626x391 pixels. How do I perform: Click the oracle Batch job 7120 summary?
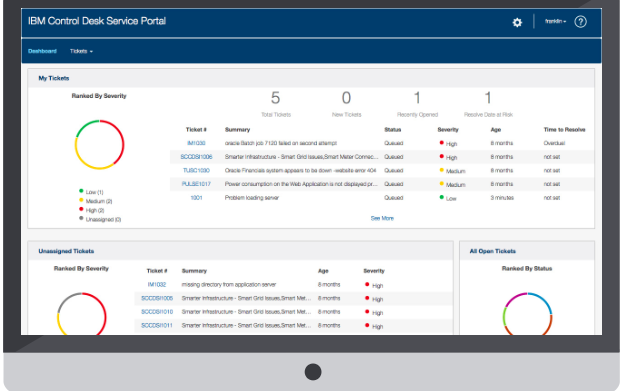[x=281, y=143]
